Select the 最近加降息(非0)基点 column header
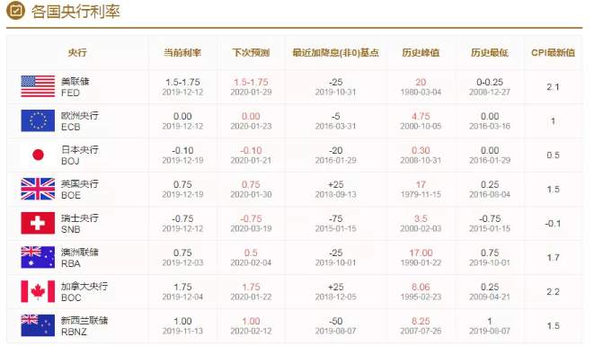The height and width of the screenshot is (364, 594). tap(335, 53)
